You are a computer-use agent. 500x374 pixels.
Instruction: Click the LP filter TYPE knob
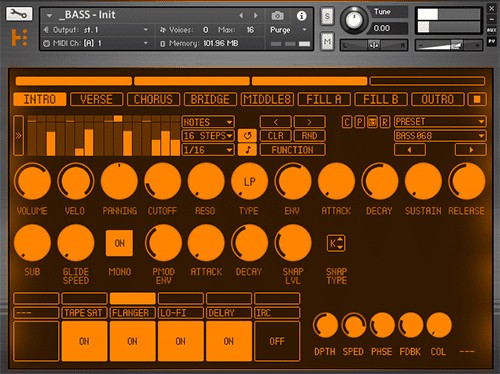tap(249, 182)
